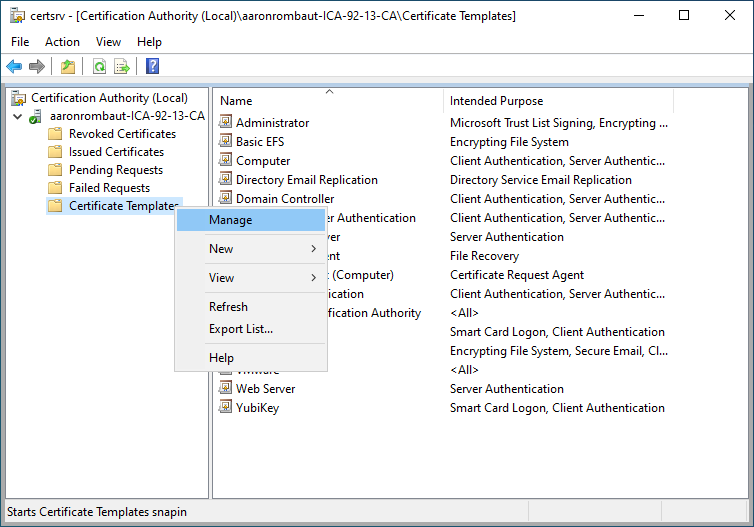Click the Web Server template icon
Image resolution: width=754 pixels, height=527 pixels.
226,389
